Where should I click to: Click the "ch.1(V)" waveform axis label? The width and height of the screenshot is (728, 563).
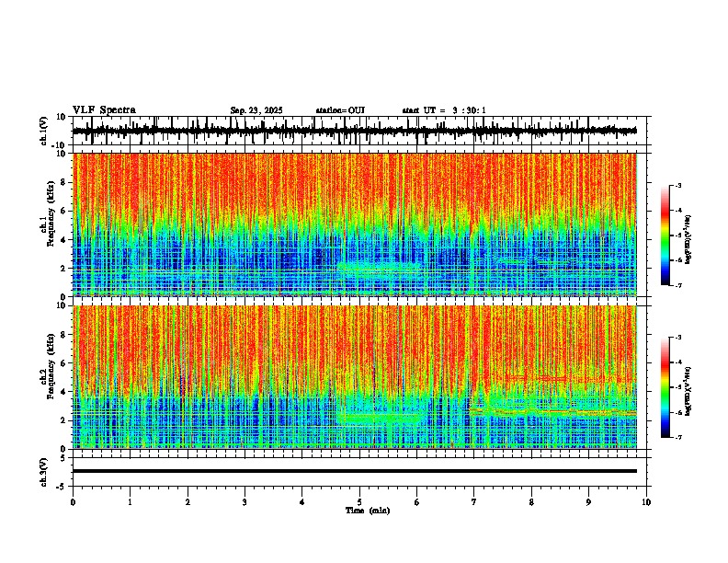pos(44,131)
